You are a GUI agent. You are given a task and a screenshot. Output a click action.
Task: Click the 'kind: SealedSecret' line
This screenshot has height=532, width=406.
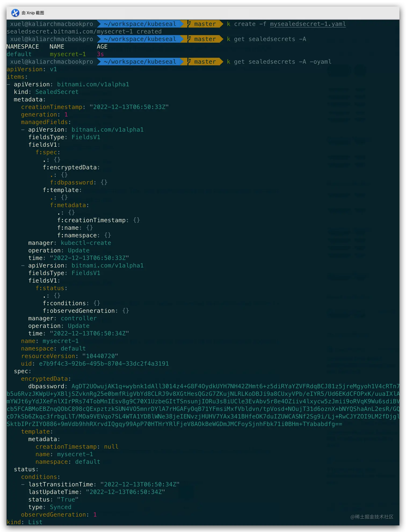[x=46, y=92]
